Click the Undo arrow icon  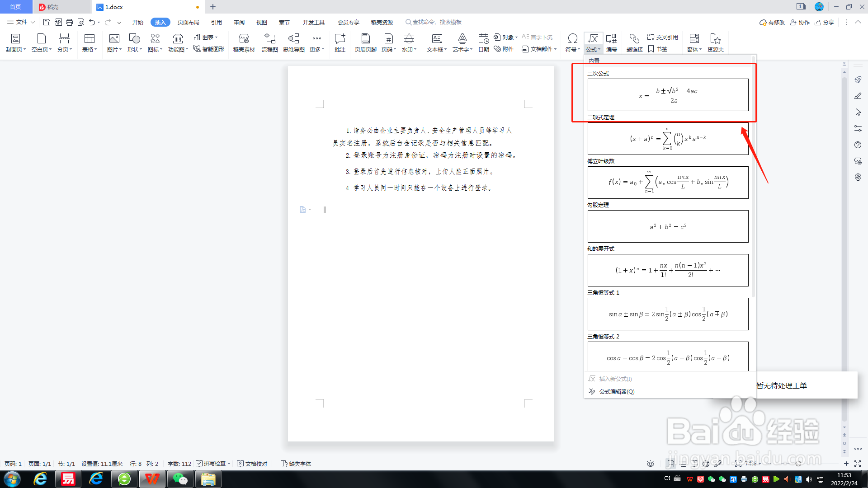coord(92,22)
